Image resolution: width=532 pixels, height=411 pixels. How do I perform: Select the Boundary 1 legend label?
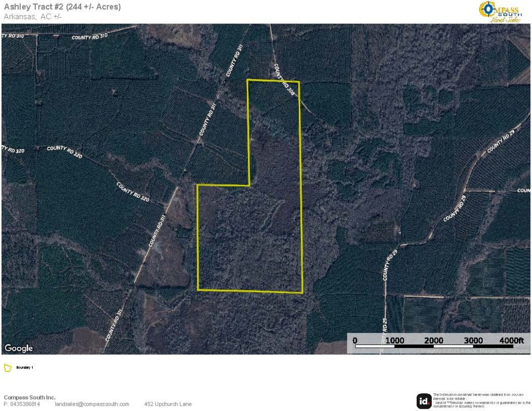(25, 368)
